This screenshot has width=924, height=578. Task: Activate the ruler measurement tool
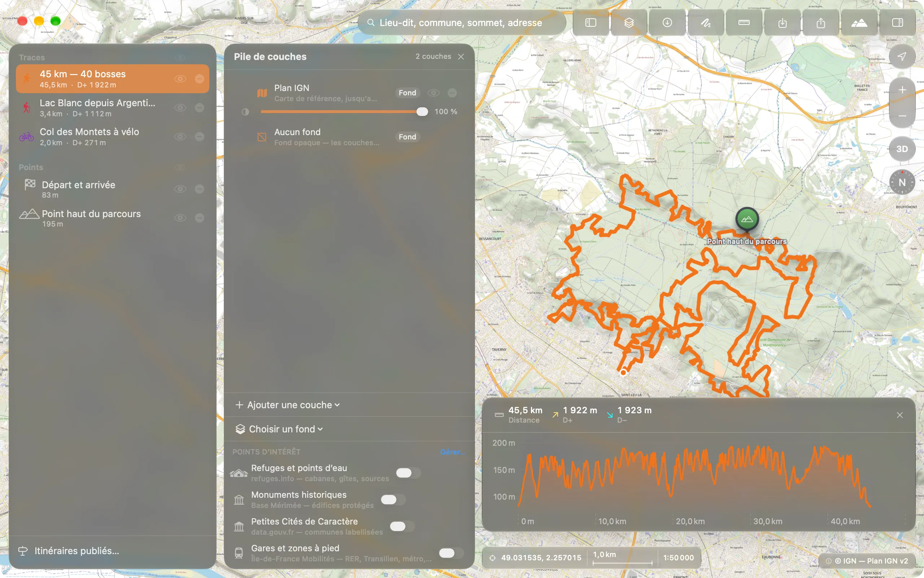click(744, 23)
